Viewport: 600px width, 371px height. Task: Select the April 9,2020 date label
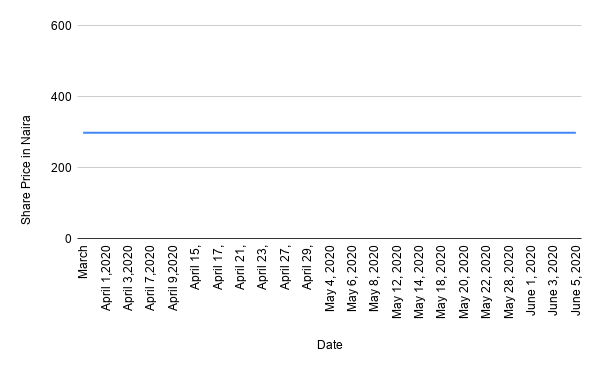coord(173,278)
